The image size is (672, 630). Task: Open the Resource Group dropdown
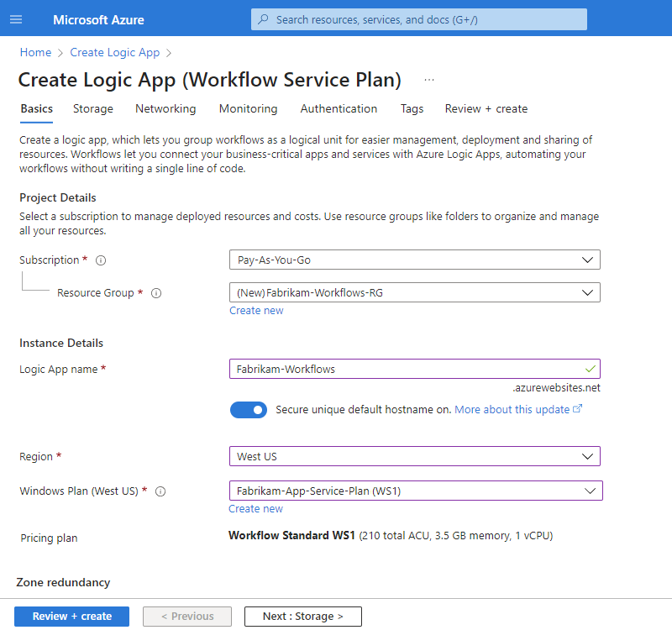pyautogui.click(x=414, y=292)
